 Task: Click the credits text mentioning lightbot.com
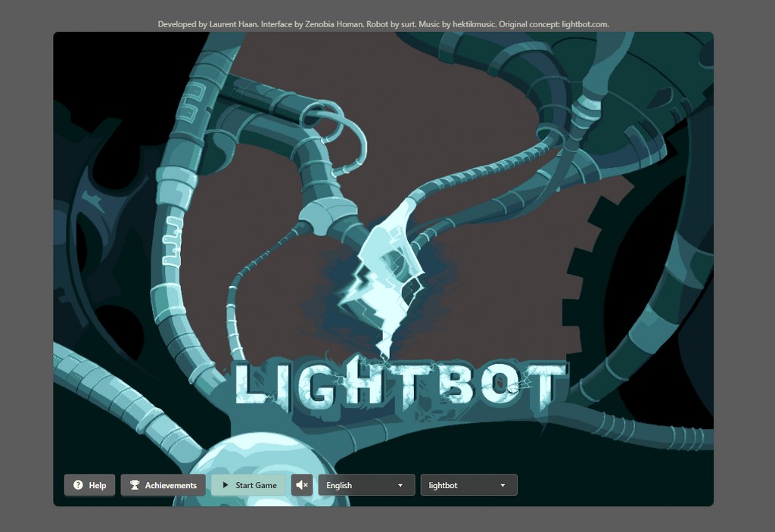tap(383, 24)
